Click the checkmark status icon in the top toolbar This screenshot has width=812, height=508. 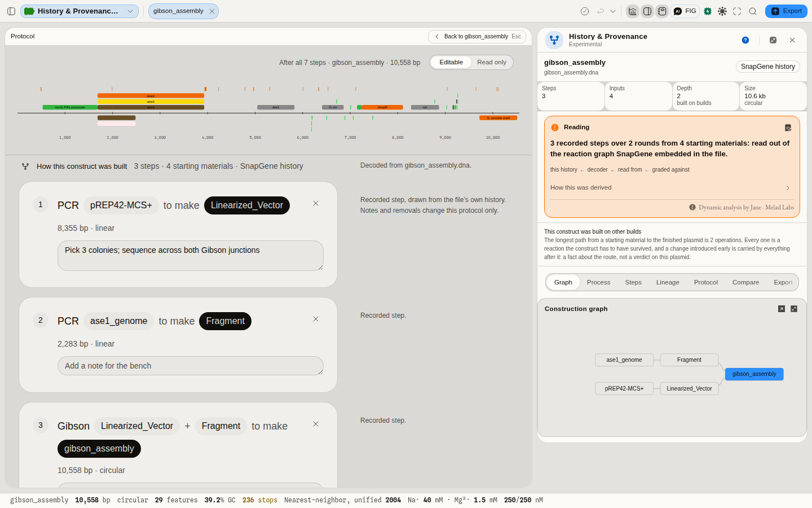pyautogui.click(x=585, y=11)
